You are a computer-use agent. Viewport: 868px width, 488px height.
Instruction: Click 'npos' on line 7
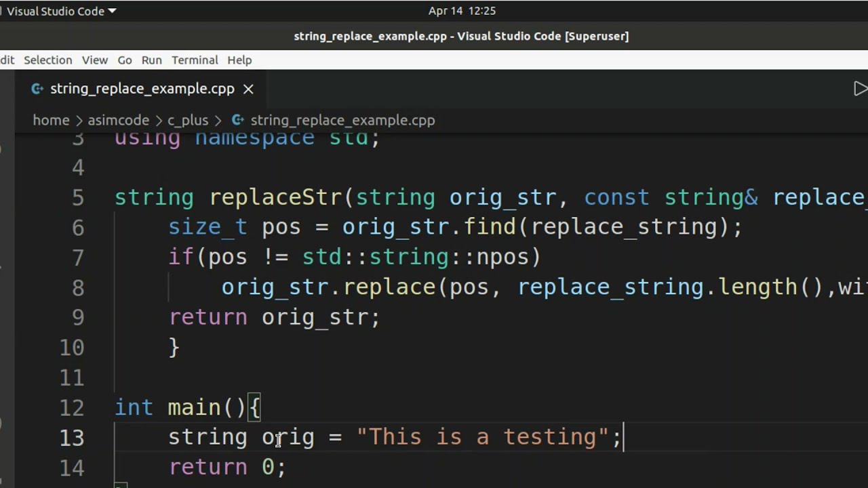click(x=502, y=257)
